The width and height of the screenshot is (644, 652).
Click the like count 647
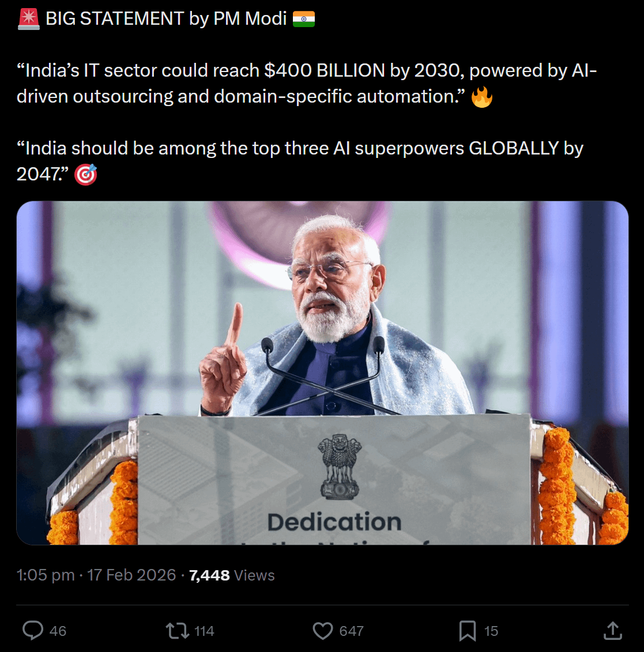351,631
